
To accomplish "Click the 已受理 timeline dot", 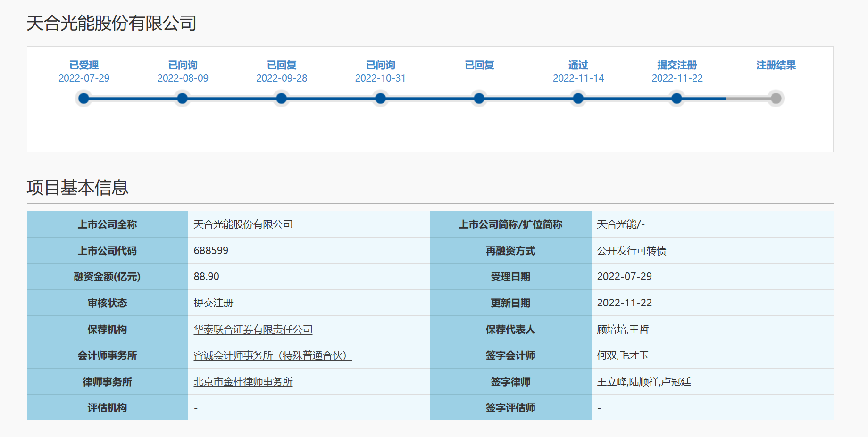I will pyautogui.click(x=84, y=99).
